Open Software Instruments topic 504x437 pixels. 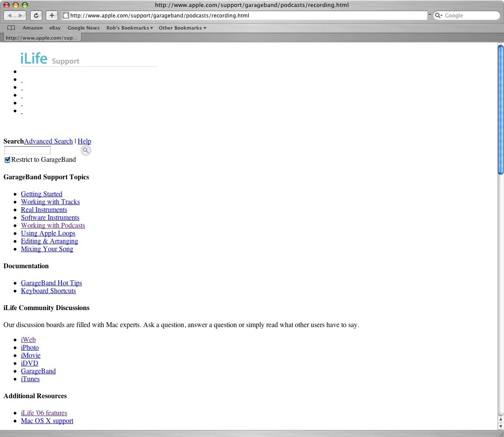pos(50,218)
